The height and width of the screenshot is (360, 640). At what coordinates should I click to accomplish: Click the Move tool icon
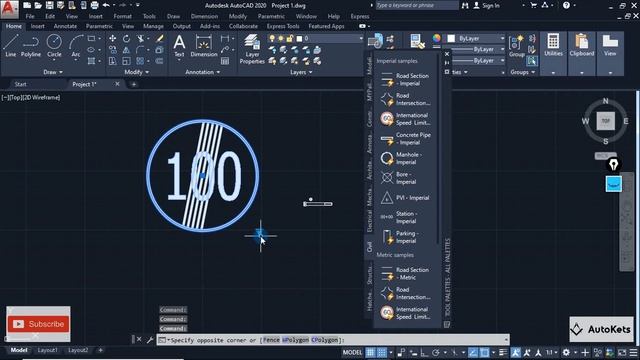113,38
